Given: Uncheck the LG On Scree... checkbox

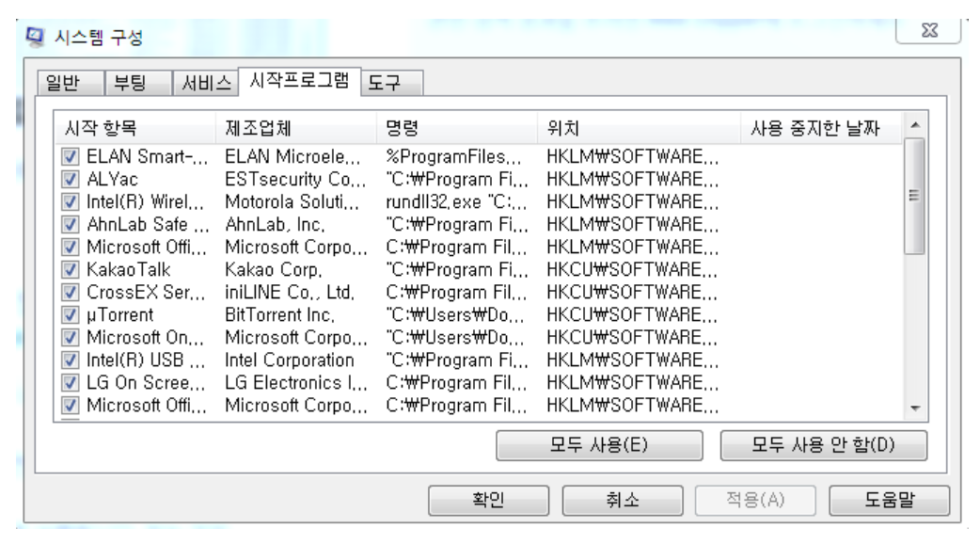Looking at the screenshot, I should [70, 383].
